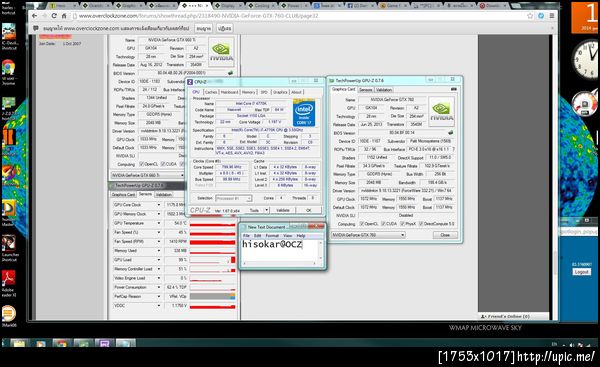Bookmark this page with the star icon
600x367 pixels.
click(530, 16)
